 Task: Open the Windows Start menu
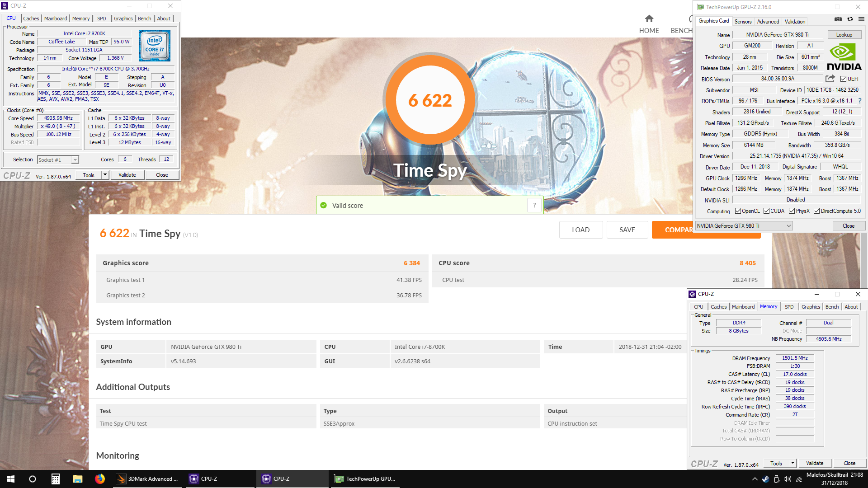[x=11, y=479]
